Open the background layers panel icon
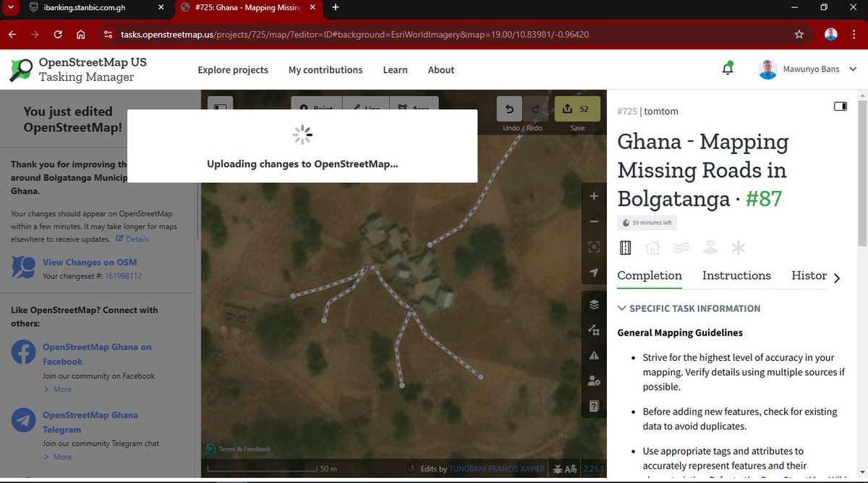Viewport: 868px width, 483px height. [x=594, y=304]
